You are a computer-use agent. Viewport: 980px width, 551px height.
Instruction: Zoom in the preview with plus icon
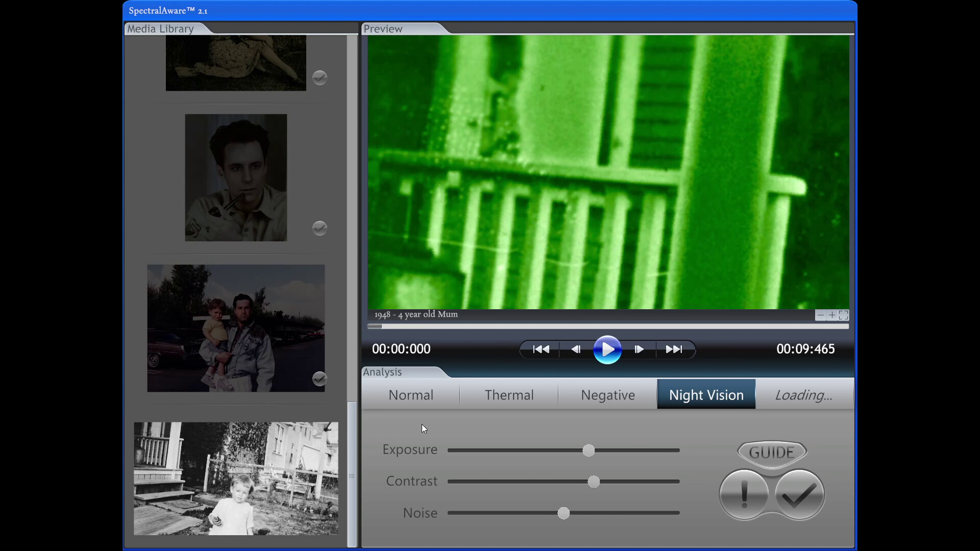831,315
